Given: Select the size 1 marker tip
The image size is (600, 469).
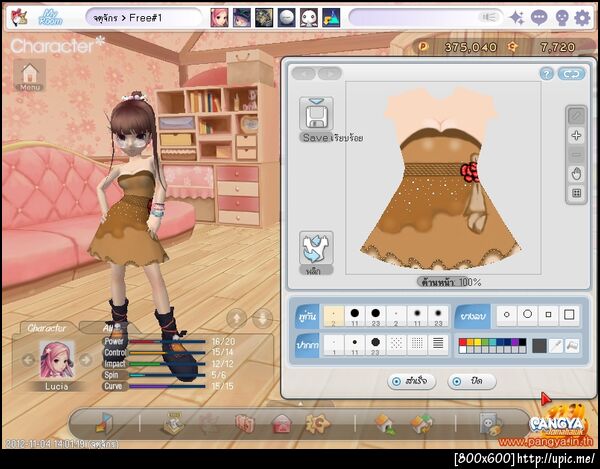Looking at the screenshot, I should pyautogui.click(x=334, y=345).
